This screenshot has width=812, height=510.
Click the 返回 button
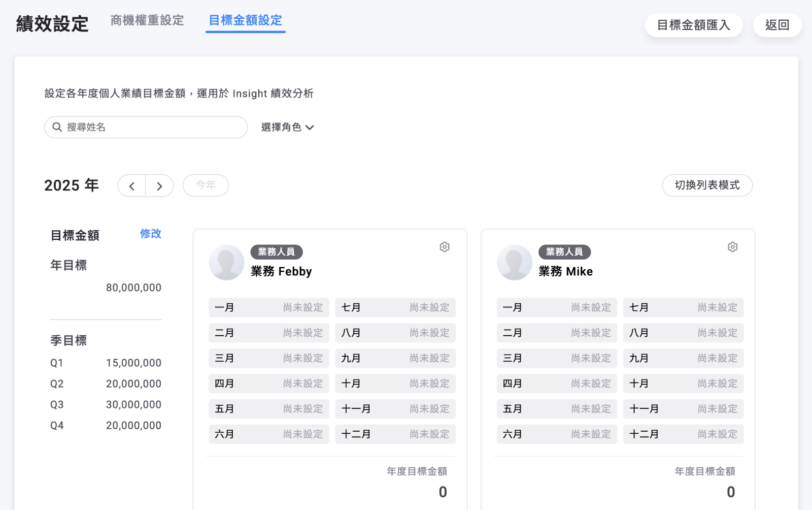[x=777, y=25]
